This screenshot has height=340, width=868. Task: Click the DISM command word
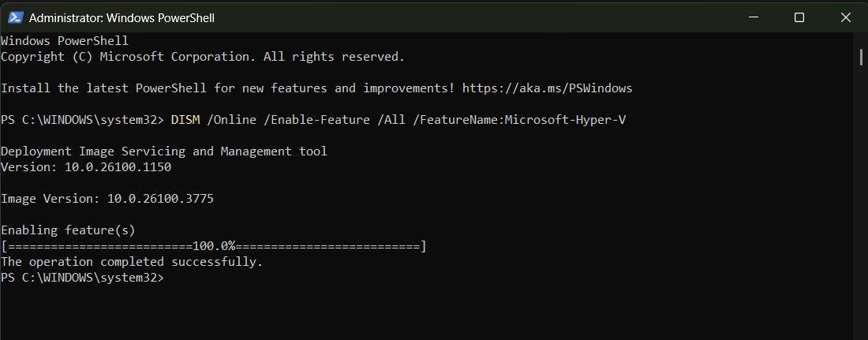coord(185,120)
